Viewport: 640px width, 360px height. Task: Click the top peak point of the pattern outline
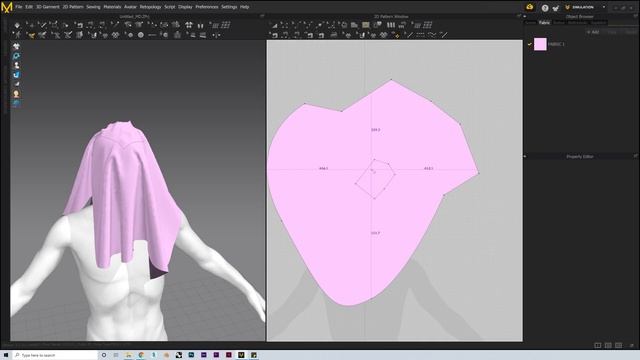[x=391, y=80]
